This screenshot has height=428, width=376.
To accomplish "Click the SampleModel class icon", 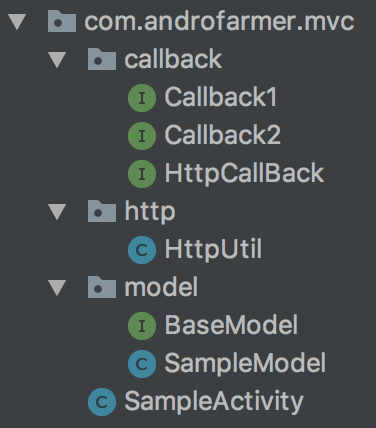I will [x=142, y=364].
